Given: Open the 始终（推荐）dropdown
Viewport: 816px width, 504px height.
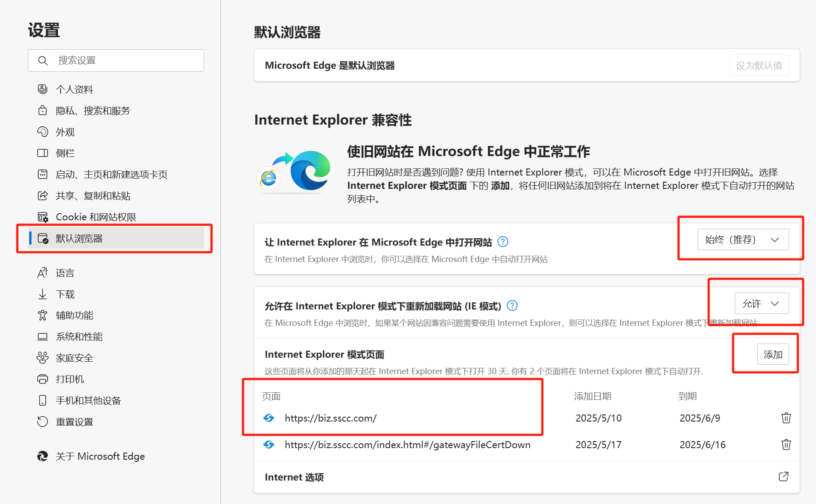Looking at the screenshot, I should point(743,239).
